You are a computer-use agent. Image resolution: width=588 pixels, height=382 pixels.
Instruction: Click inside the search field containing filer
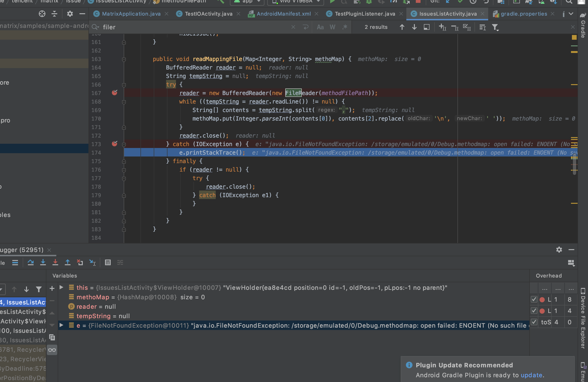(173, 27)
